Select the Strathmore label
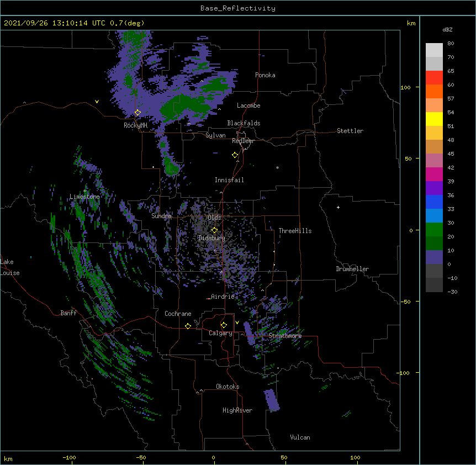Screen dimensions: 476x465 tap(285, 336)
